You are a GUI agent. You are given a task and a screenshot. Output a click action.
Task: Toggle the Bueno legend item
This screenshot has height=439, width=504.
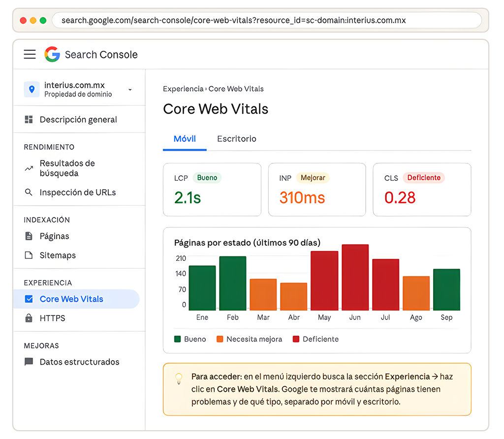coord(190,339)
